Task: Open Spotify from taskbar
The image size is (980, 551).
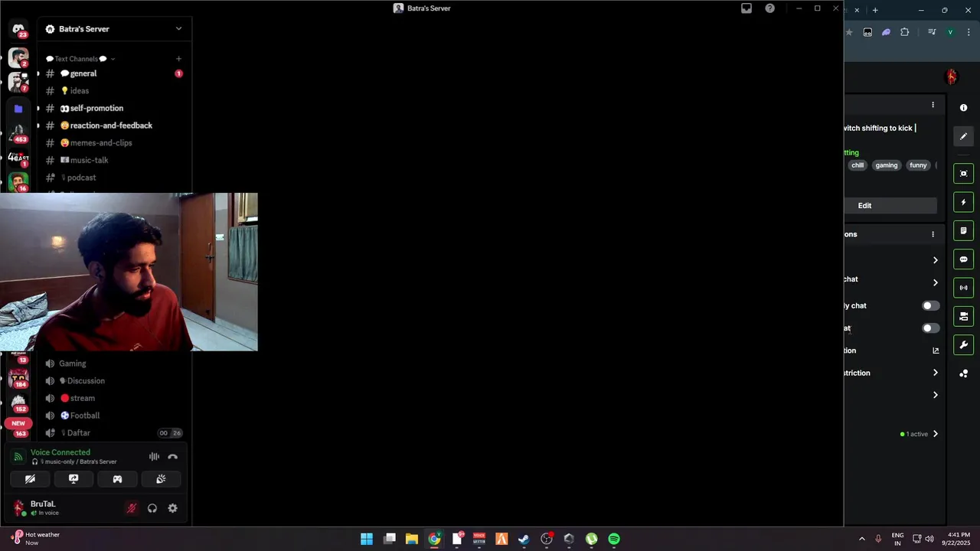Action: pyautogui.click(x=614, y=539)
